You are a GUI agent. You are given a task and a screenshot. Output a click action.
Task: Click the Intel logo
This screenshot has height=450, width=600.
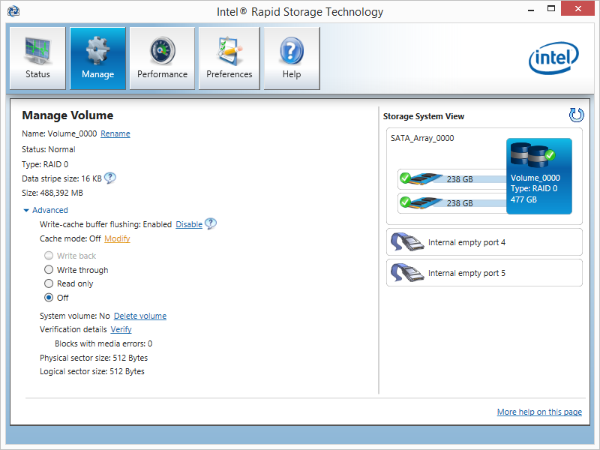coord(553,58)
